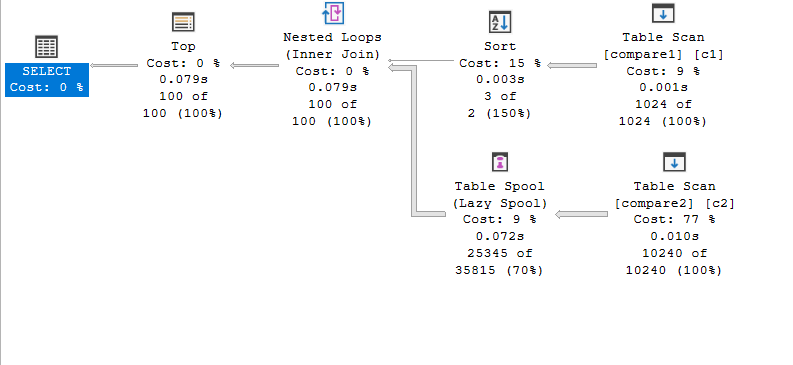Click the arrow from Top to SELECT
This screenshot has width=793, height=365.
(x=114, y=65)
